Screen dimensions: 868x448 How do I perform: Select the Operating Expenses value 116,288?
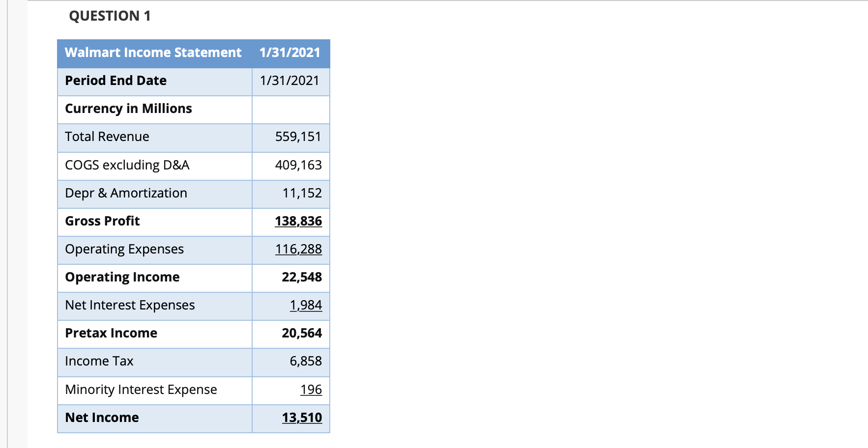298,249
